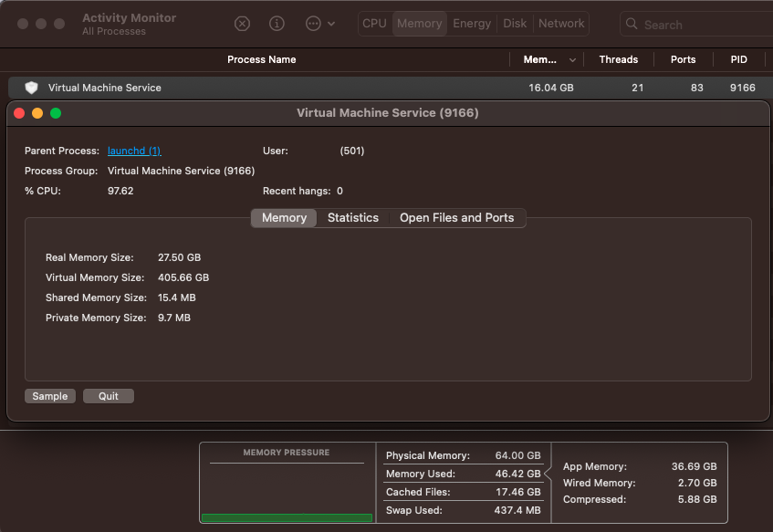The image size is (773, 532).
Task: Click the stop process X icon
Action: [x=242, y=24]
